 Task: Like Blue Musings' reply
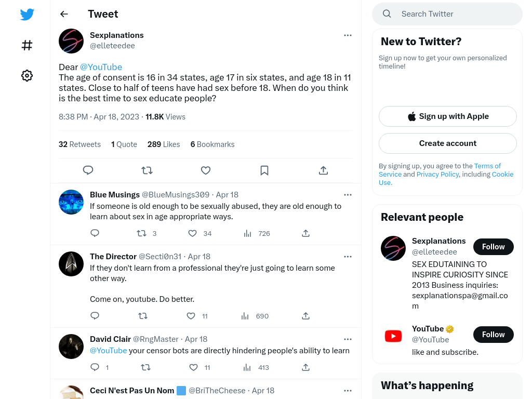pos(192,233)
